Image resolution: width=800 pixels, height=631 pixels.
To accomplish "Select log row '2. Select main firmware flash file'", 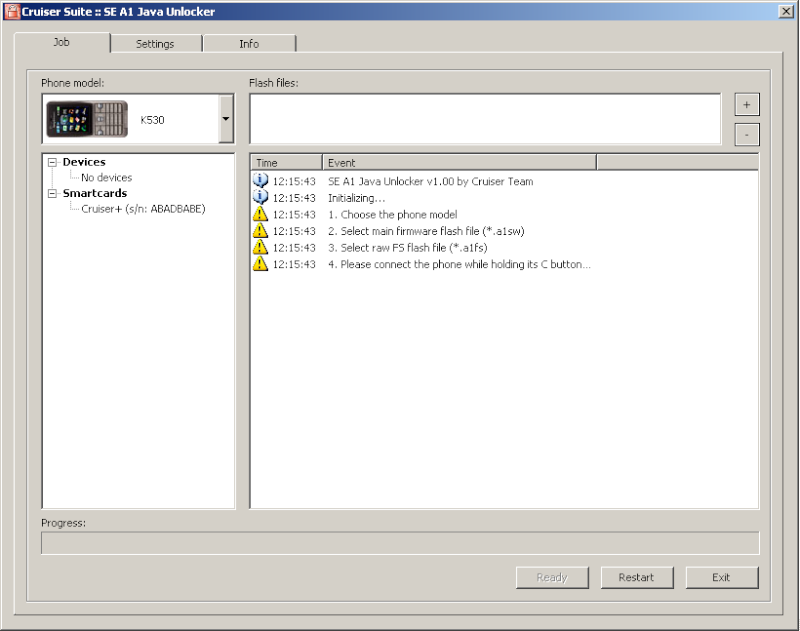I will click(x=427, y=231).
